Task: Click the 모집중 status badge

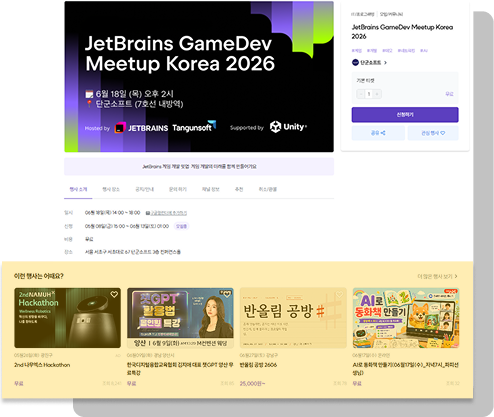Action: pyautogui.click(x=181, y=226)
